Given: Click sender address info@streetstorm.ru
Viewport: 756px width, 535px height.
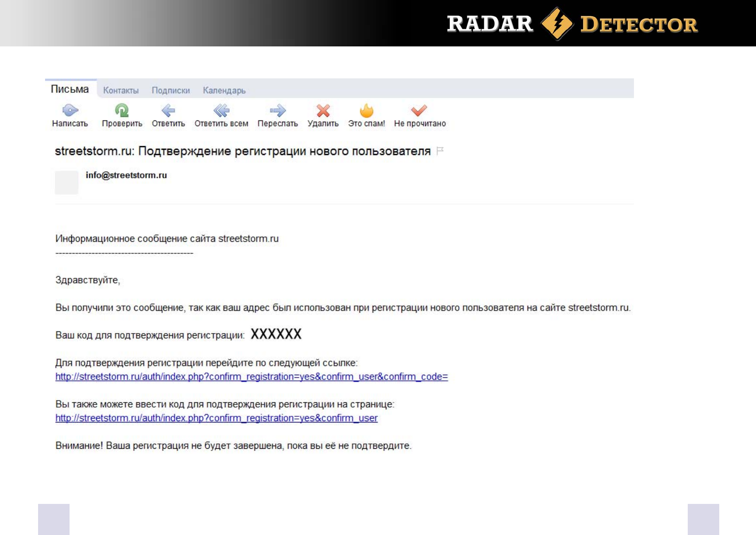Looking at the screenshot, I should [126, 175].
